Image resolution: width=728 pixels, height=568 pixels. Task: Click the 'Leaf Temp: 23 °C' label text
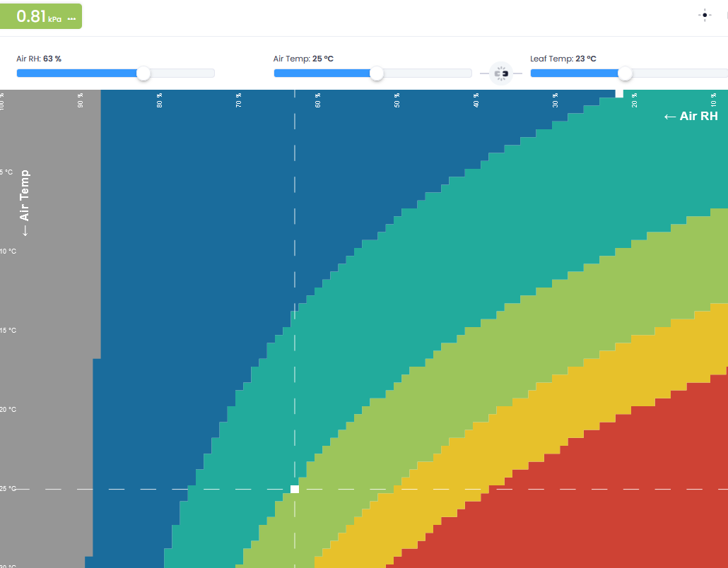[x=563, y=59]
